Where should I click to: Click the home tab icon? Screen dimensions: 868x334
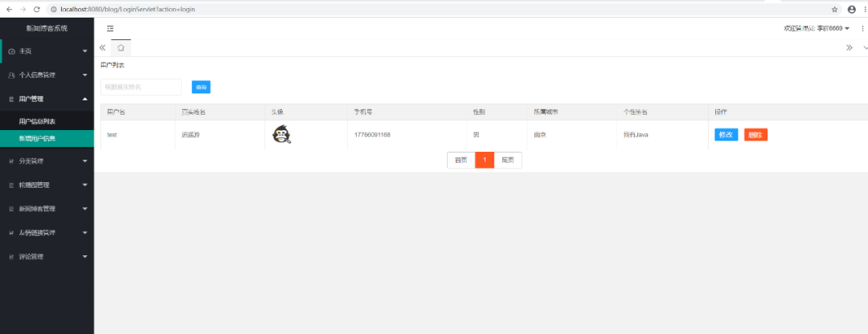pos(121,47)
